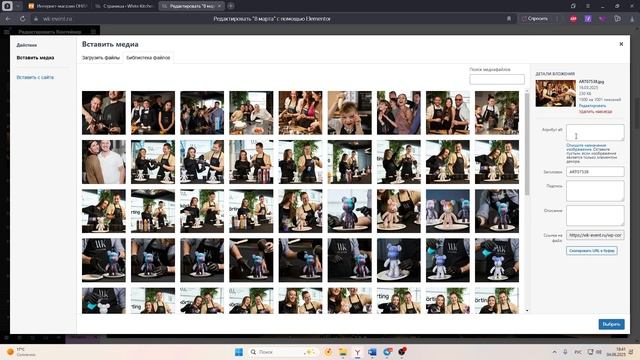Click the file URL field
The height and width of the screenshot is (360, 640).
[595, 235]
